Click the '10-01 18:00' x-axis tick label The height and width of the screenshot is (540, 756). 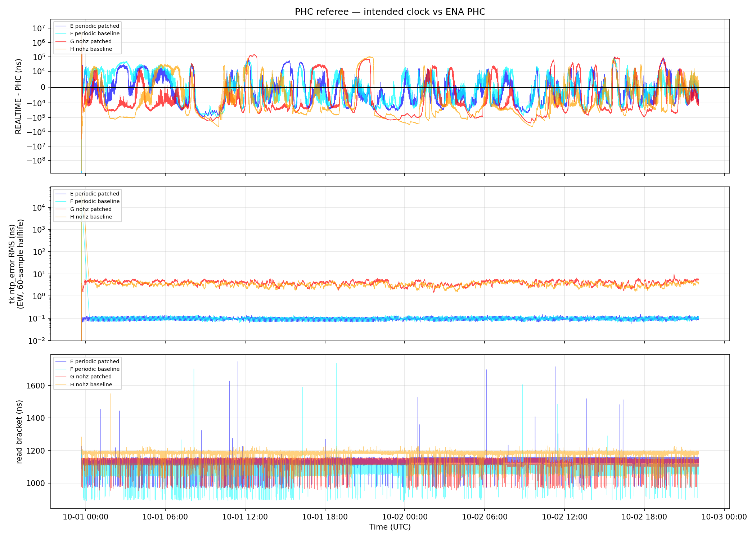[325, 517]
